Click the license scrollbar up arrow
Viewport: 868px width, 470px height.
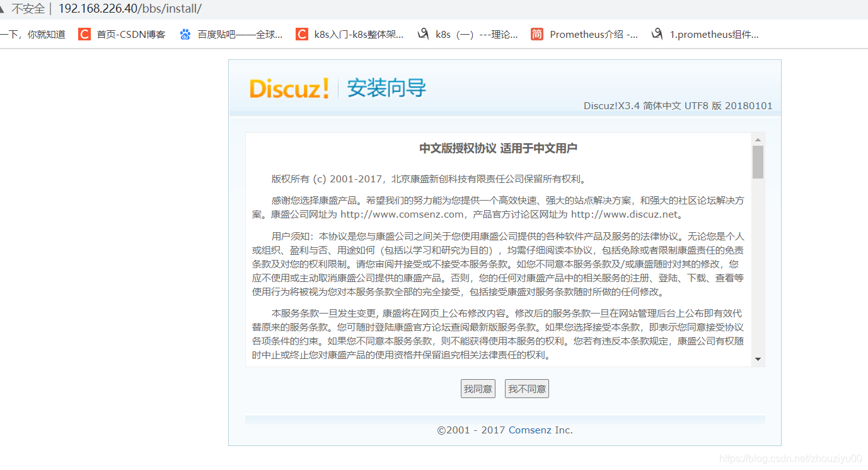(758, 139)
